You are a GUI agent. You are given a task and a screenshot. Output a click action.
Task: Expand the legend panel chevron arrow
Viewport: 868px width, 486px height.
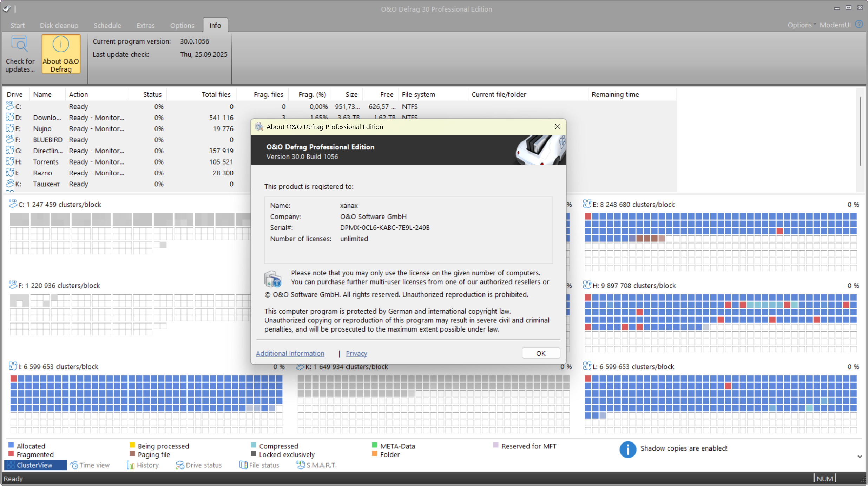[x=859, y=457]
